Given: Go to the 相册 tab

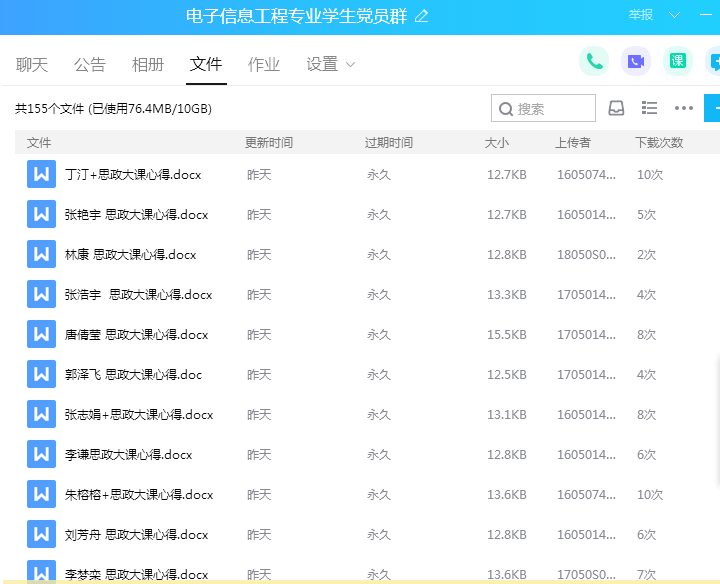Looking at the screenshot, I should [x=148, y=65].
